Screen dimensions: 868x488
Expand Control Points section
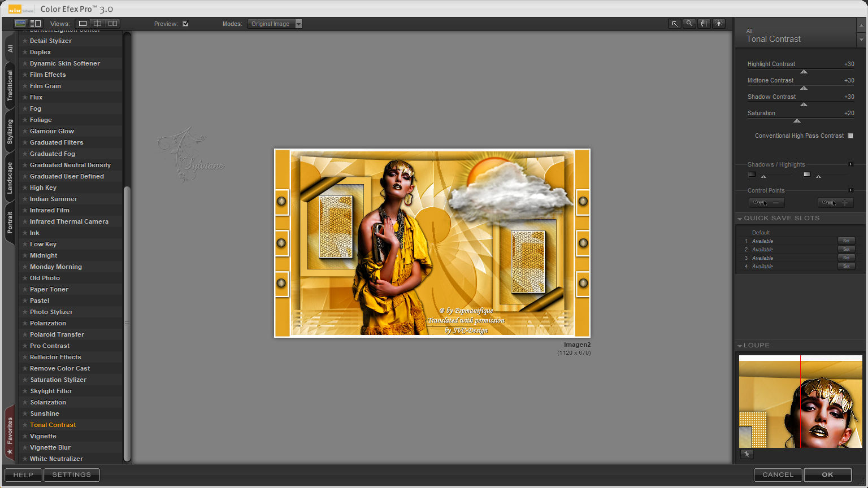[850, 190]
